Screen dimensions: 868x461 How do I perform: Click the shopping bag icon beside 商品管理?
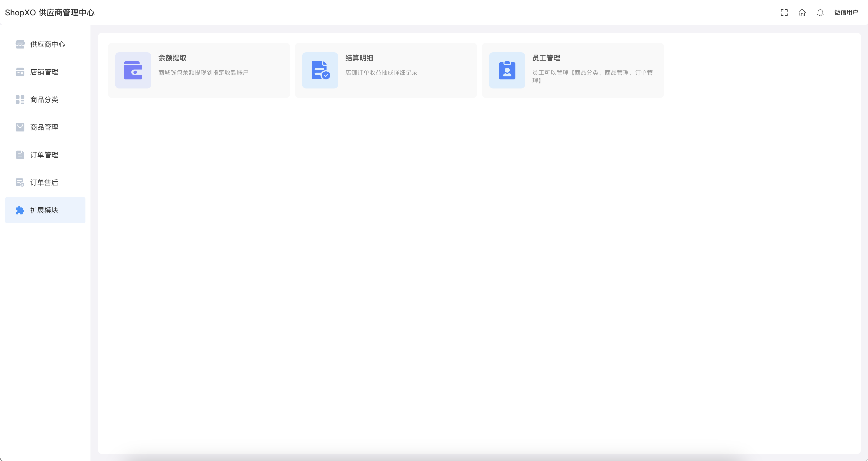point(20,127)
